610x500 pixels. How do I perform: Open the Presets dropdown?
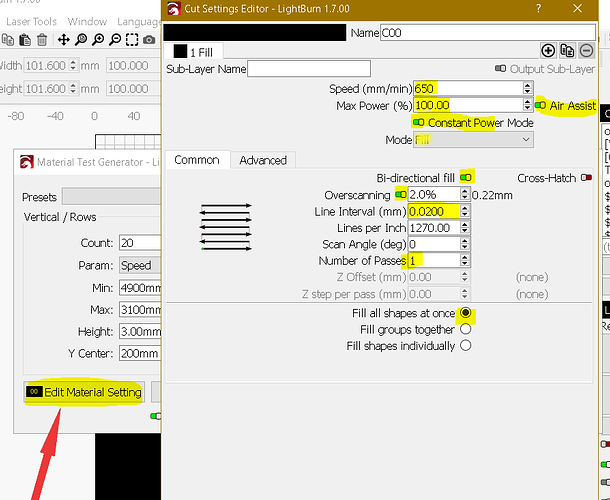click(x=110, y=197)
